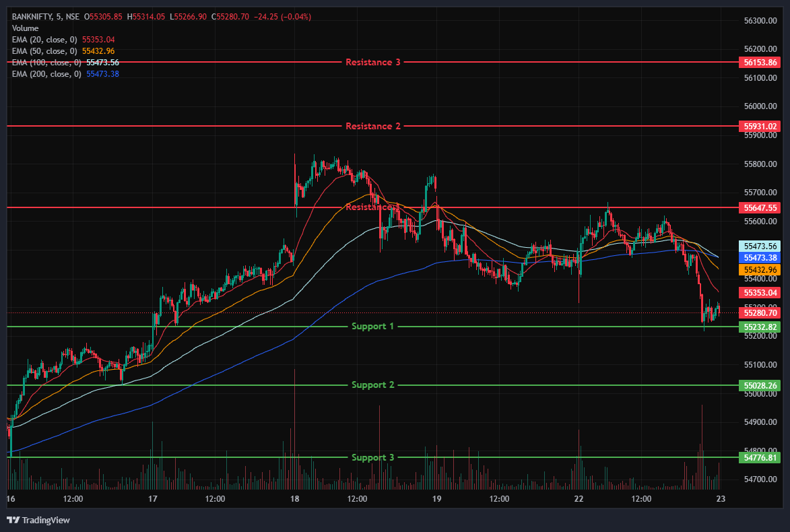Click the 12:00 time label following date 17
The image size is (790, 532).
point(215,499)
